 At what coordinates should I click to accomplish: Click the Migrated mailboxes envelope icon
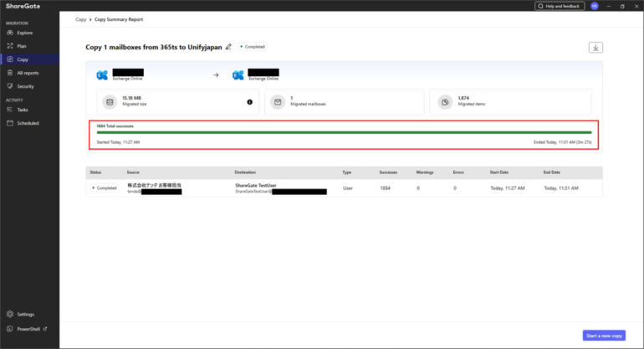pos(278,102)
